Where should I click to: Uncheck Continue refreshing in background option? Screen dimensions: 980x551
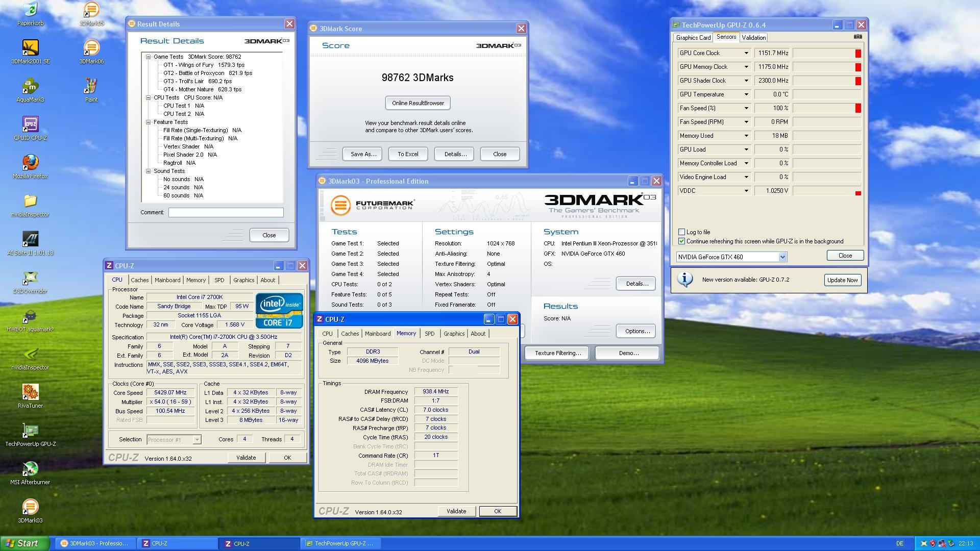[681, 241]
